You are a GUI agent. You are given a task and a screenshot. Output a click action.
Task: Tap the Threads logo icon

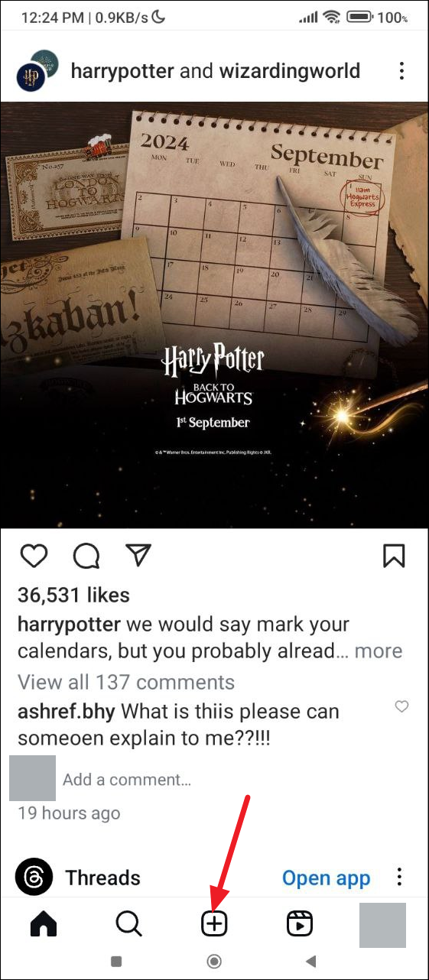pos(34,877)
